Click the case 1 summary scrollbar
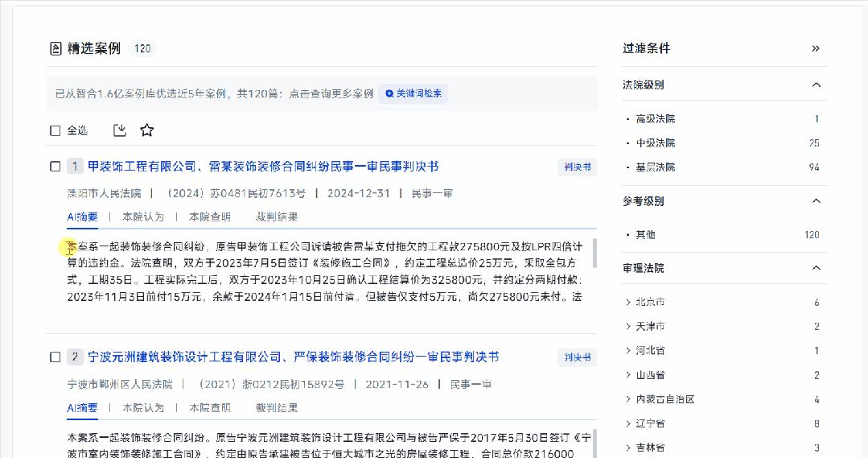Screen dimensions: 868x458 [594, 253]
